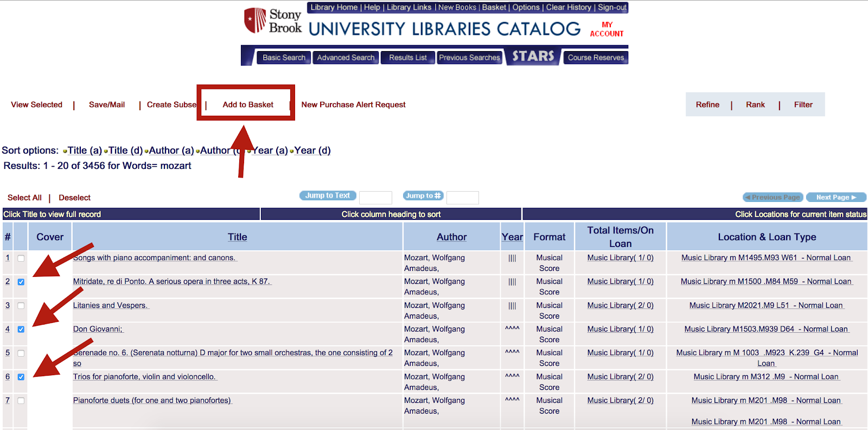Focus the Jump to Text input field
The height and width of the screenshot is (430, 868).
coord(375,198)
